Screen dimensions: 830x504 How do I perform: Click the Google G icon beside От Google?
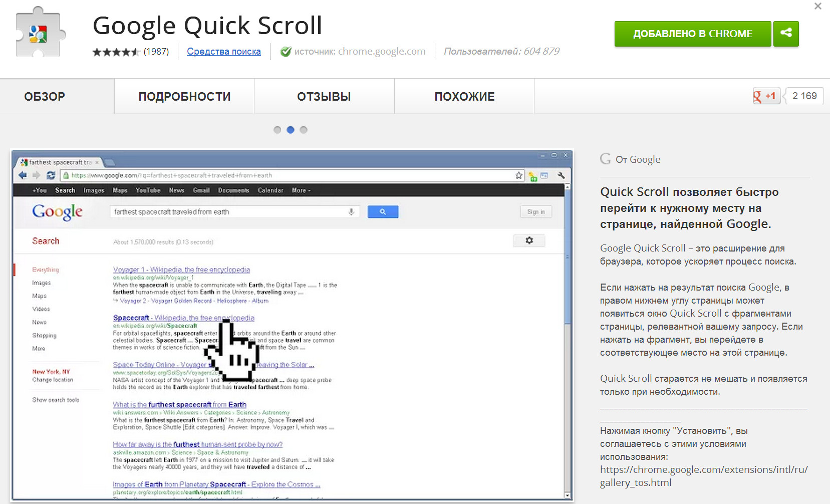click(606, 159)
